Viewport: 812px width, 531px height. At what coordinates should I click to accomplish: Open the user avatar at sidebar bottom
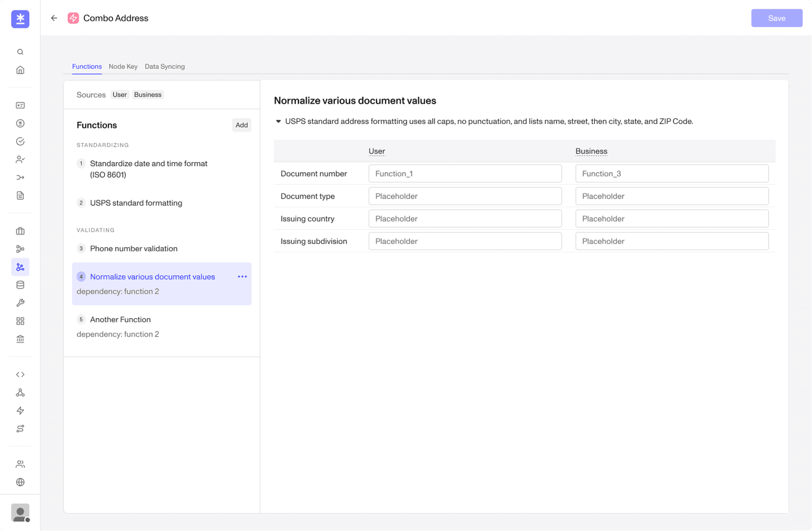pos(20,513)
